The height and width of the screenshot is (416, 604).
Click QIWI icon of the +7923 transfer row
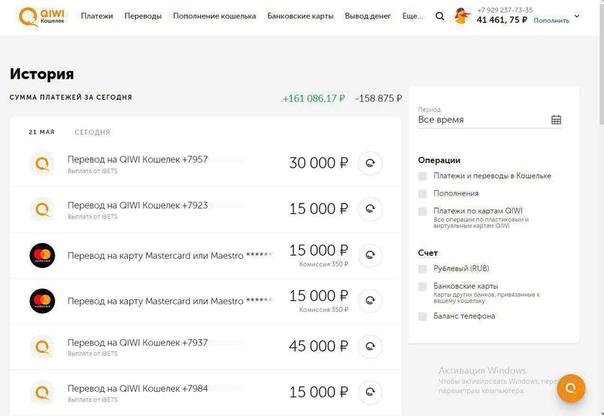coord(42,209)
